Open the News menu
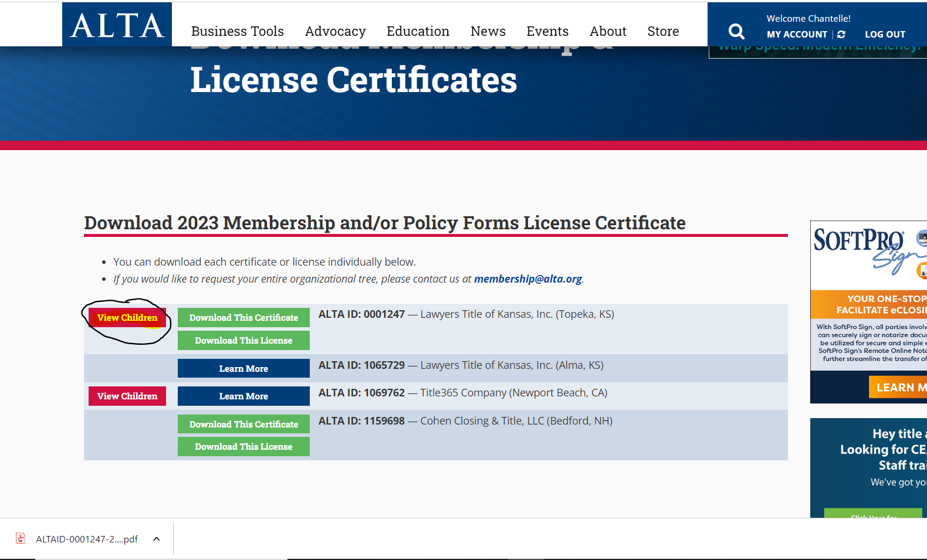 488,31
